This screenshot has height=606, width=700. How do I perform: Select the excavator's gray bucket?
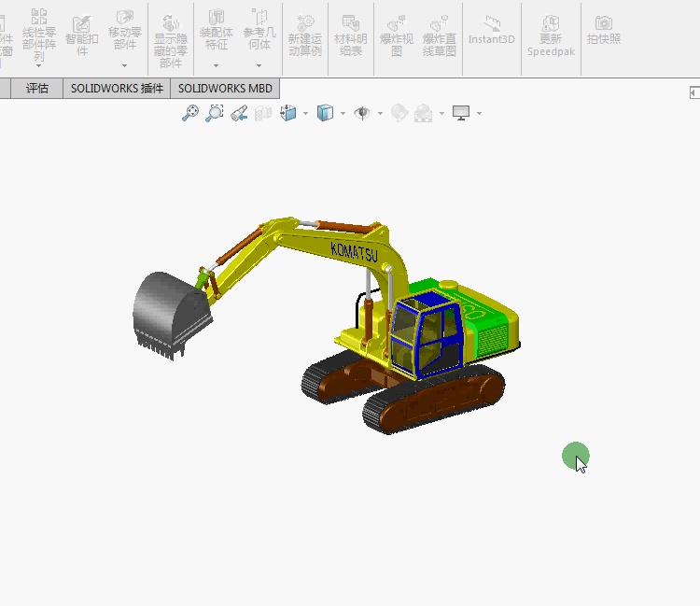[x=172, y=314]
